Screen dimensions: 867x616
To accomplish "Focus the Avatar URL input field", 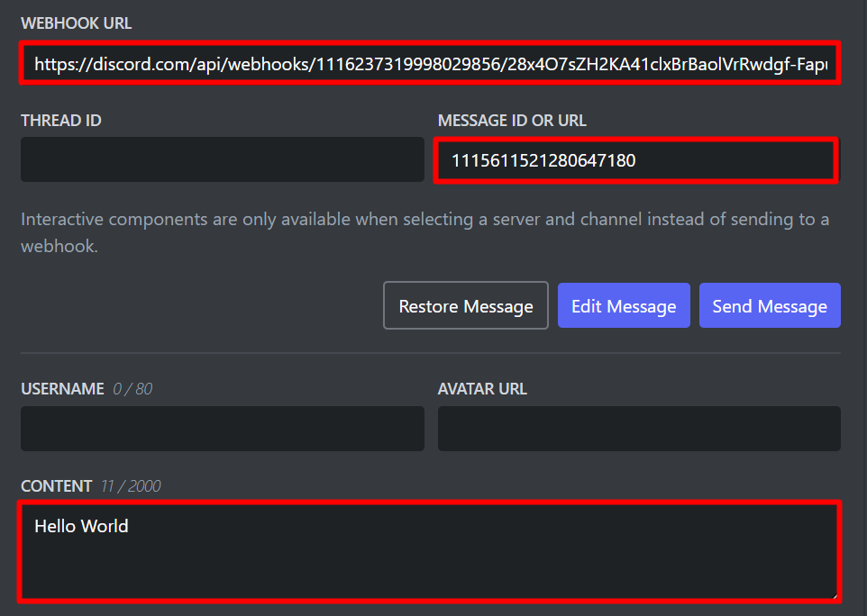I will click(639, 429).
